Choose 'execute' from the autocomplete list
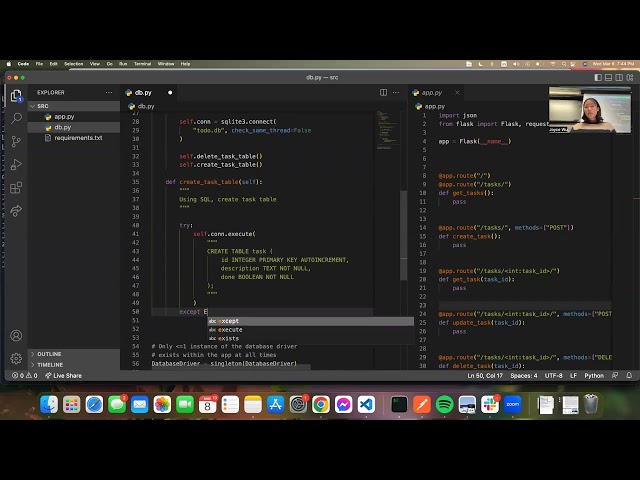The width and height of the screenshot is (640, 480). point(311,330)
